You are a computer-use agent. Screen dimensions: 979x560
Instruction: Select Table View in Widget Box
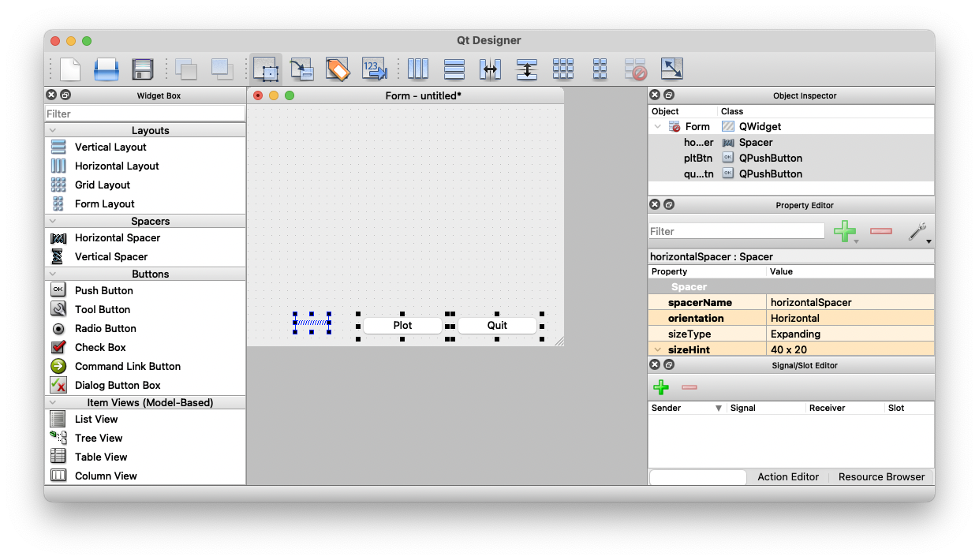coord(101,457)
